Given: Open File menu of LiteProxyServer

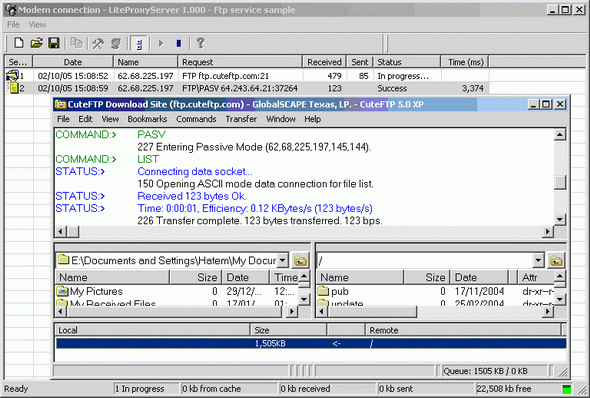Looking at the screenshot, I should [x=13, y=25].
